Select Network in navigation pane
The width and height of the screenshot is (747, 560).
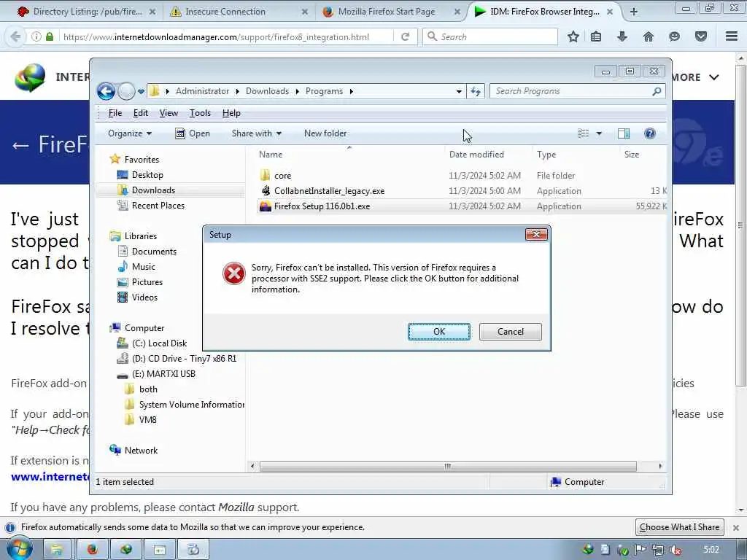click(141, 450)
